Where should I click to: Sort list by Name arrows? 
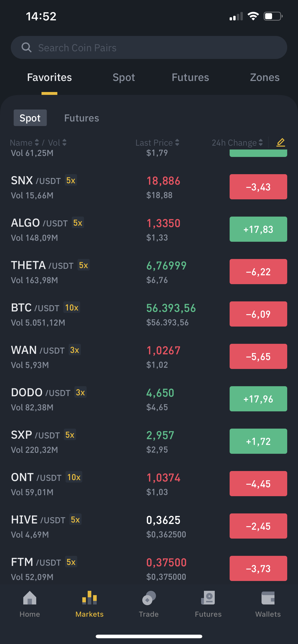[x=37, y=143]
